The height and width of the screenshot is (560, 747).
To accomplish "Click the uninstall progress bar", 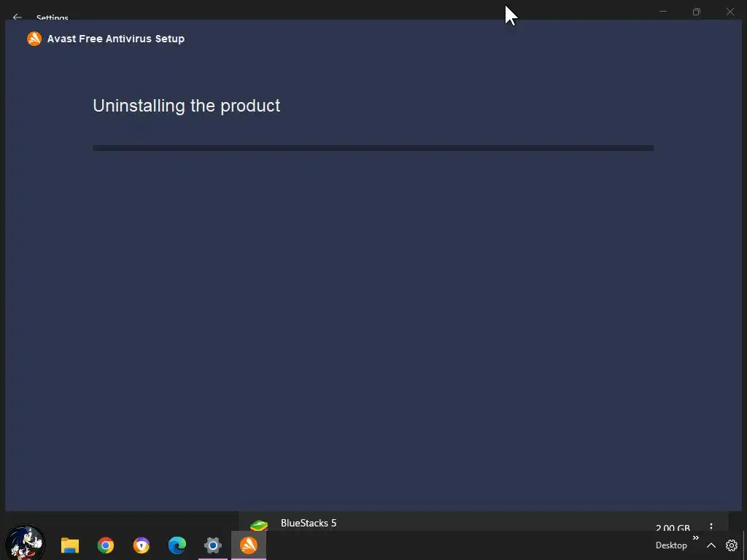I will 373,148.
